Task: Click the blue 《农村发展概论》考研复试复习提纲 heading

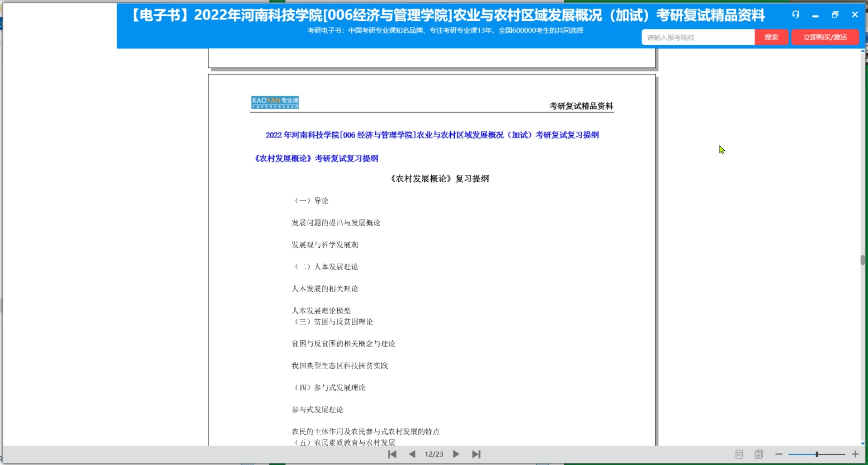Action: point(316,158)
